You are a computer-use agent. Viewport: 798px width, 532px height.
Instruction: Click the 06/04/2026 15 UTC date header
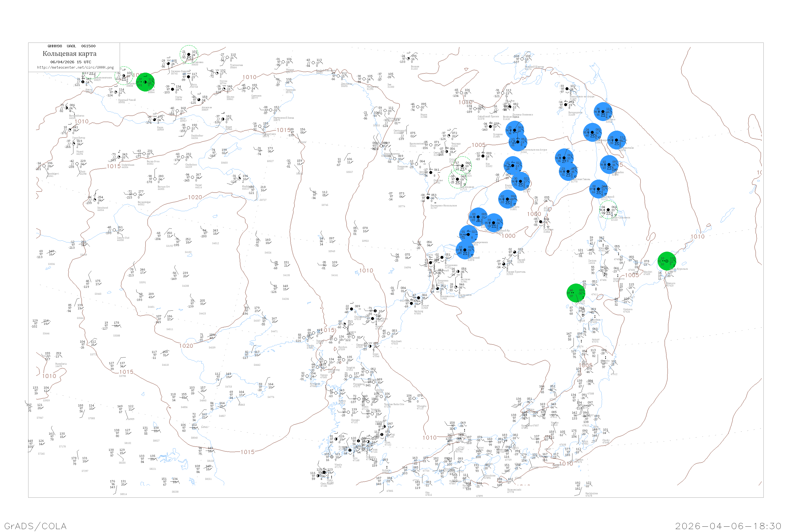[x=70, y=62]
